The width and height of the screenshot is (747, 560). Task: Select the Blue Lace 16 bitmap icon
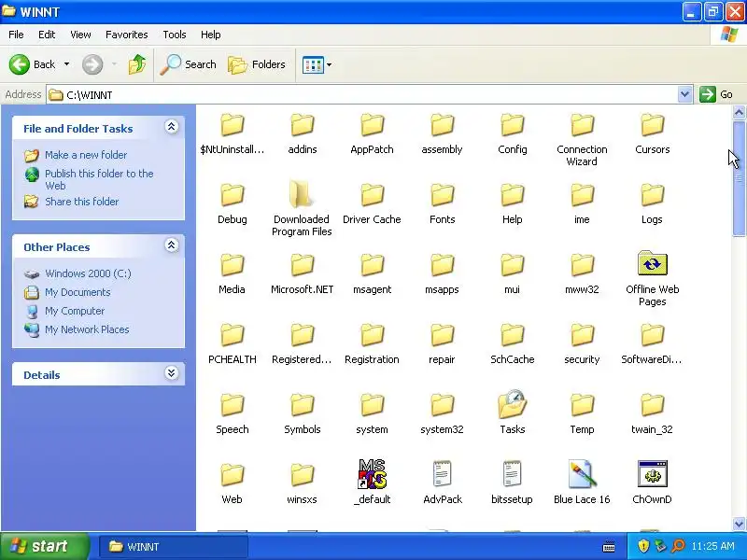pyautogui.click(x=582, y=474)
